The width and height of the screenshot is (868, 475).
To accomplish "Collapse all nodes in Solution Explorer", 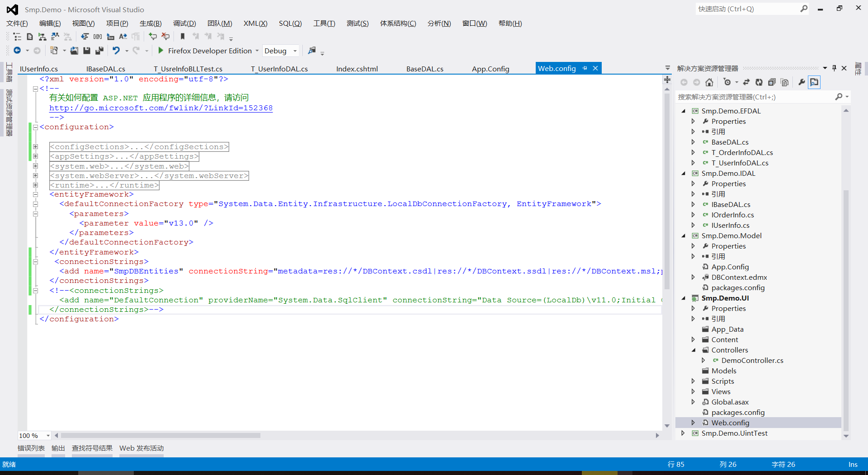I will [x=772, y=82].
